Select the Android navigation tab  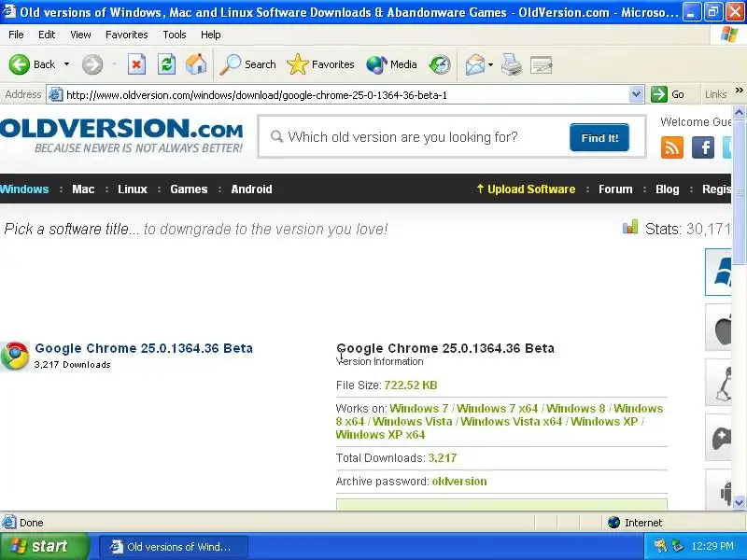(251, 189)
